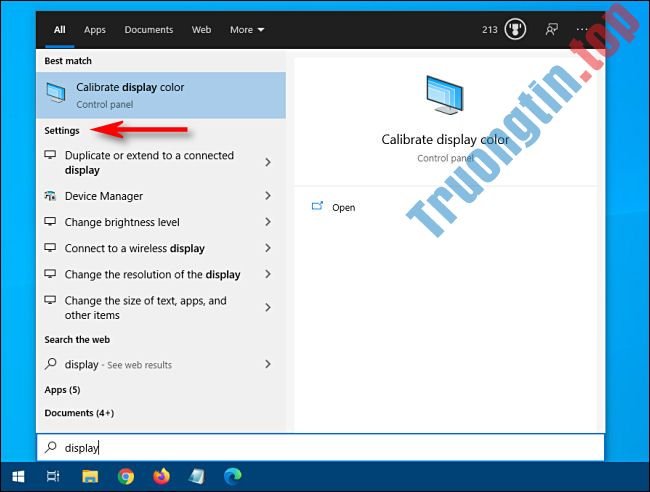Screen dimensions: 650x492
Task: Open the pinned notepad-style app on taskbar
Action: tap(196, 477)
